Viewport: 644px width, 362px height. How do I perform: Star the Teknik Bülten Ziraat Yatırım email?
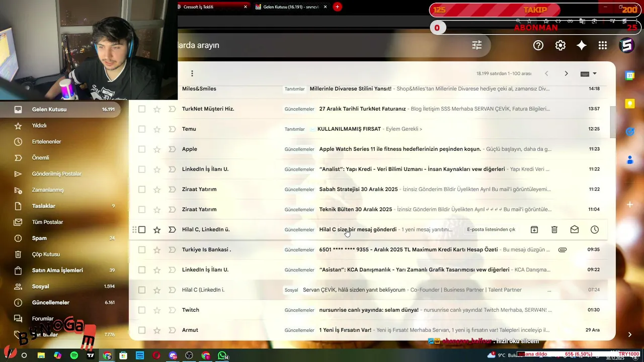pyautogui.click(x=157, y=210)
